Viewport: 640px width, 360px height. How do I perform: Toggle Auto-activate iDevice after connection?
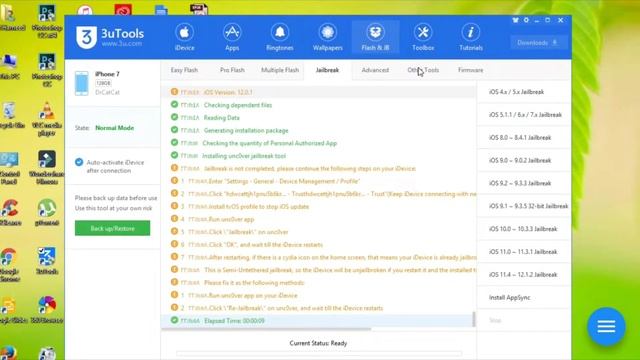tap(79, 162)
